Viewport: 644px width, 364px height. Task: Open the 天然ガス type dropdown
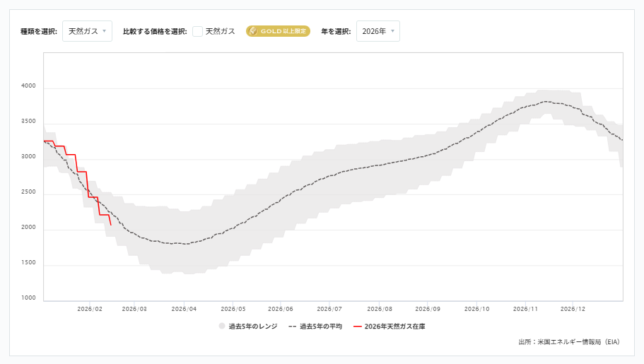coord(87,31)
